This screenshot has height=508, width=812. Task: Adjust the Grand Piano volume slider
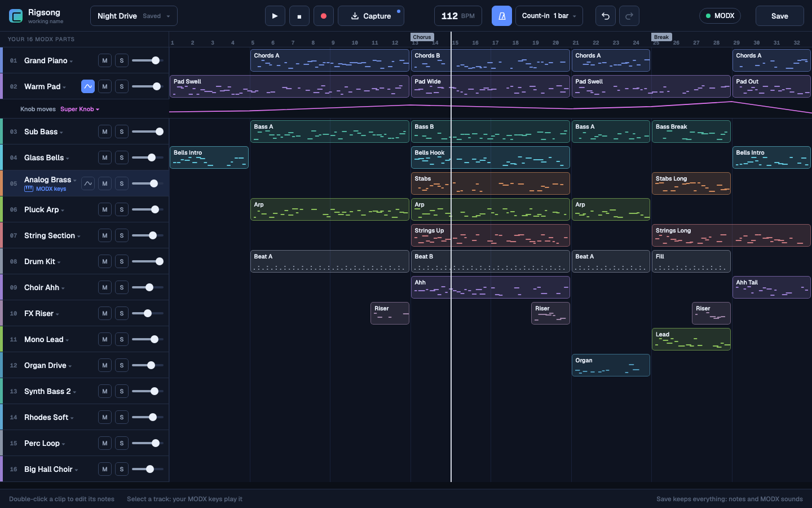coord(148,60)
